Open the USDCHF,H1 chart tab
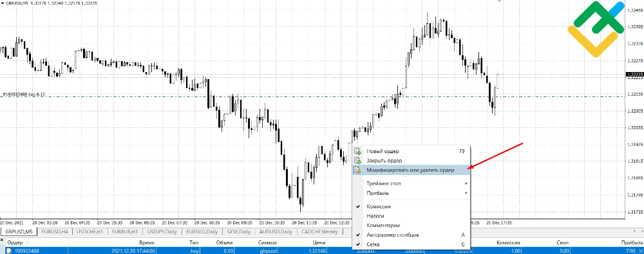 pyautogui.click(x=90, y=232)
